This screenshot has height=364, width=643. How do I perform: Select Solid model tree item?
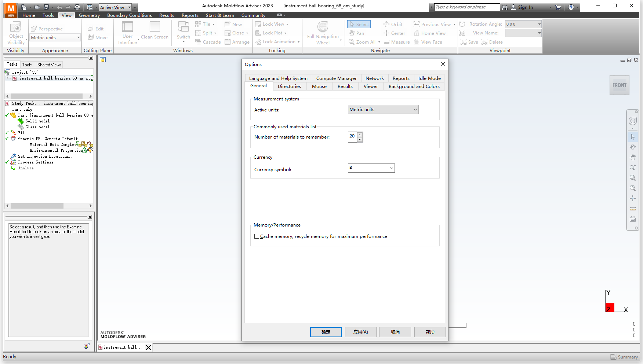click(x=37, y=121)
